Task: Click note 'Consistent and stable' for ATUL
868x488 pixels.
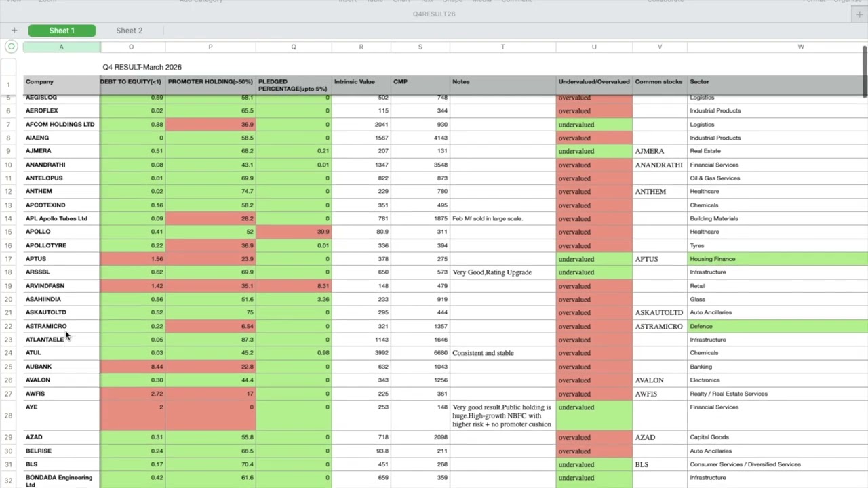Action: tap(502, 353)
